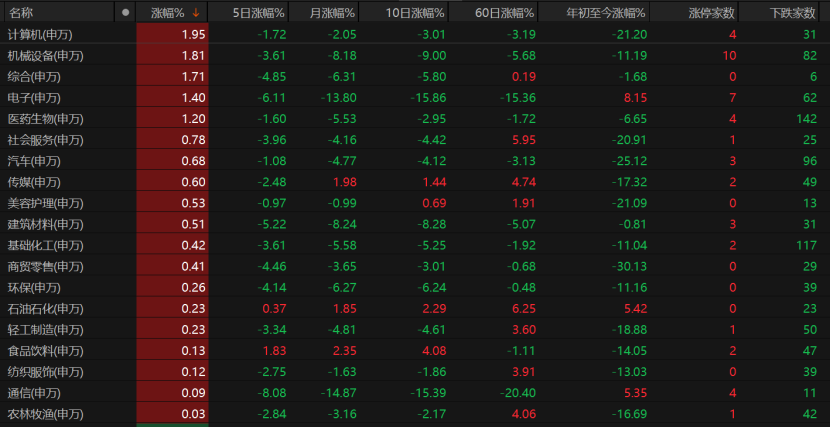The height and width of the screenshot is (428, 831).
Task: Click 3.91 sixty-day value for 纺织服饰
Action: tap(524, 372)
